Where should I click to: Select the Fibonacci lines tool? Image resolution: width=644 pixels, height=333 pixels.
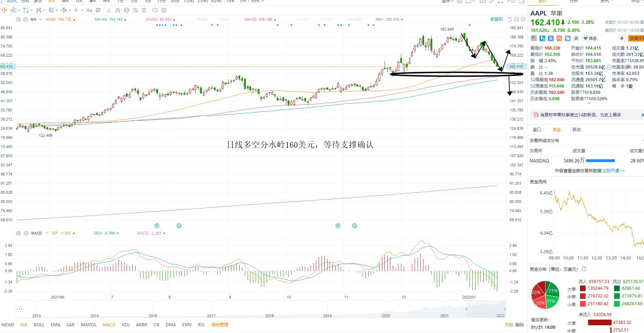(51, 10)
